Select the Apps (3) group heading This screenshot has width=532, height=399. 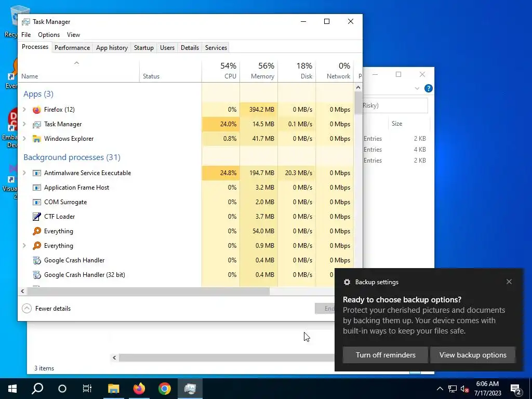point(38,94)
